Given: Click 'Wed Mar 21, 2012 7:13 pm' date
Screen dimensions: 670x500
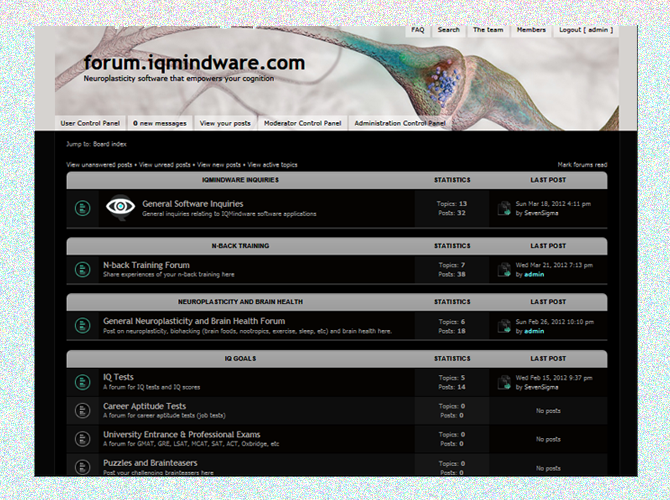Looking at the screenshot, I should 554,265.
